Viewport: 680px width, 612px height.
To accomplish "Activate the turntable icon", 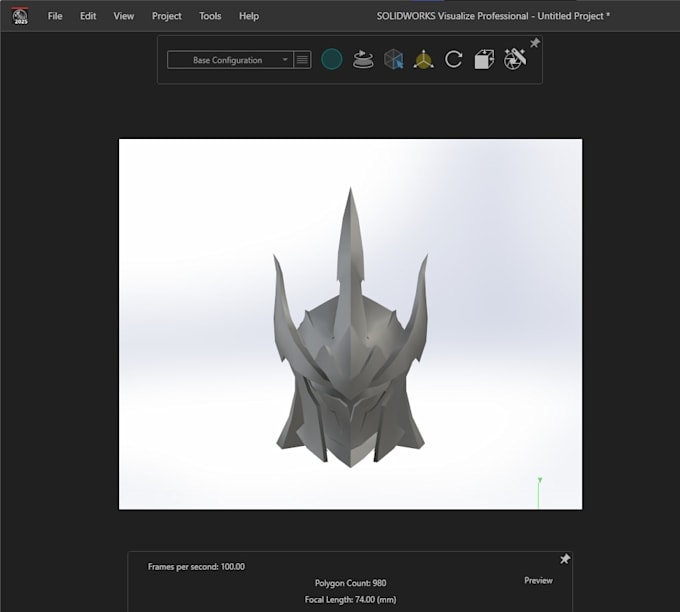I will 363,59.
